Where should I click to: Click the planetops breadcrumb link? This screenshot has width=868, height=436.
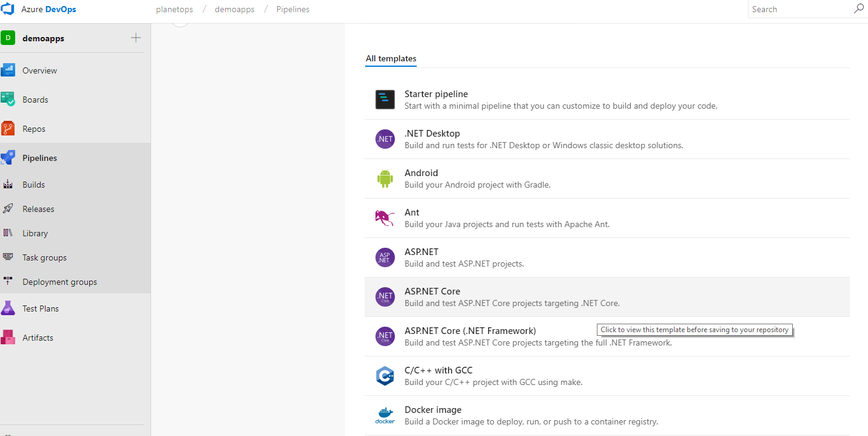pyautogui.click(x=175, y=10)
